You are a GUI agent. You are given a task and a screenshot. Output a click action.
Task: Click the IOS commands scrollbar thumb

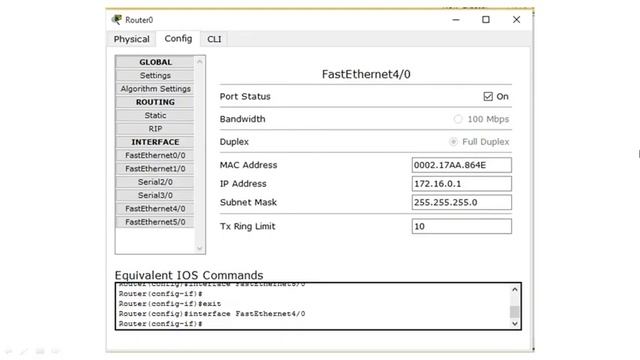click(515, 311)
